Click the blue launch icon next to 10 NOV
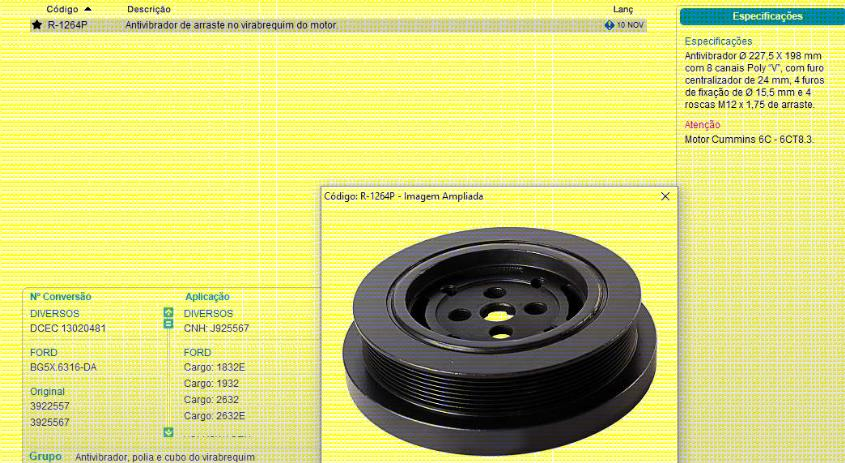Viewport: 845px width, 463px height. (x=610, y=24)
